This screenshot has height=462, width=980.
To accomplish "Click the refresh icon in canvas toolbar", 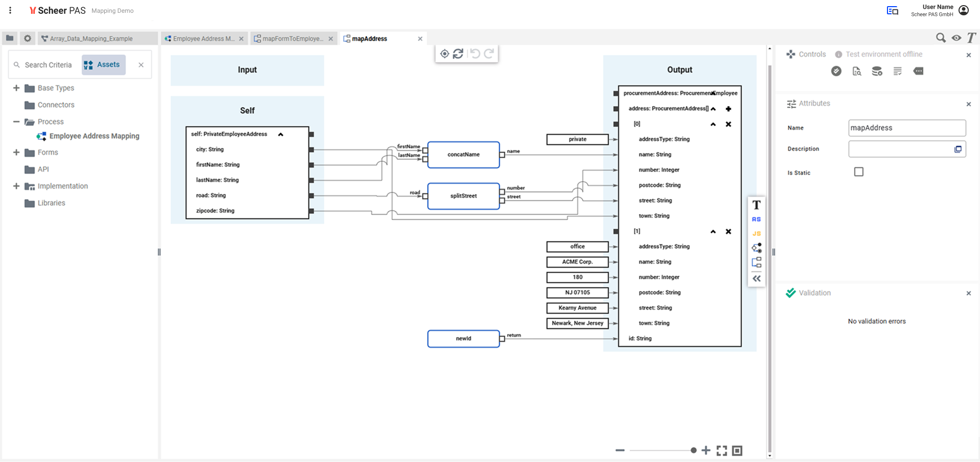I will pos(458,54).
